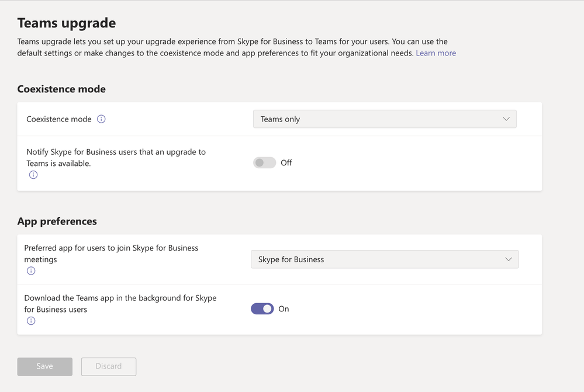Open the Learn more link
Viewport: 584px width, 392px height.
pos(436,53)
